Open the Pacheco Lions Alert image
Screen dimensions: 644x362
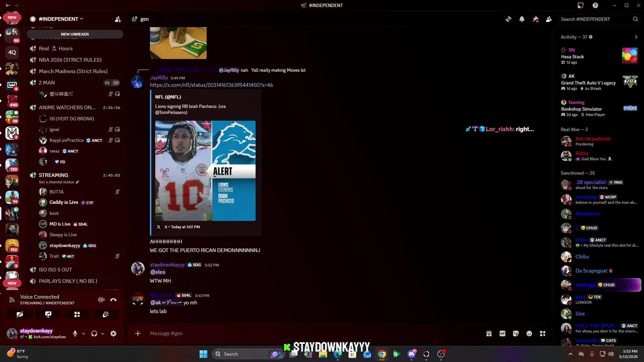205,170
